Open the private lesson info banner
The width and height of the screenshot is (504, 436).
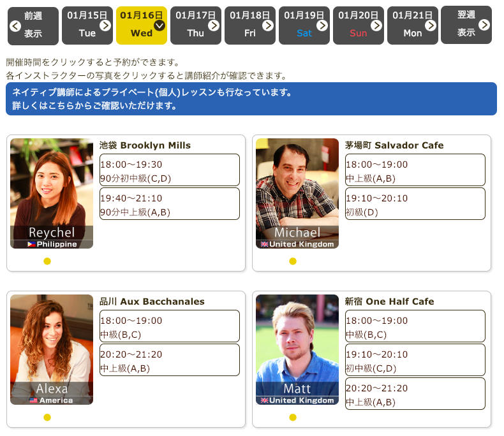251,99
